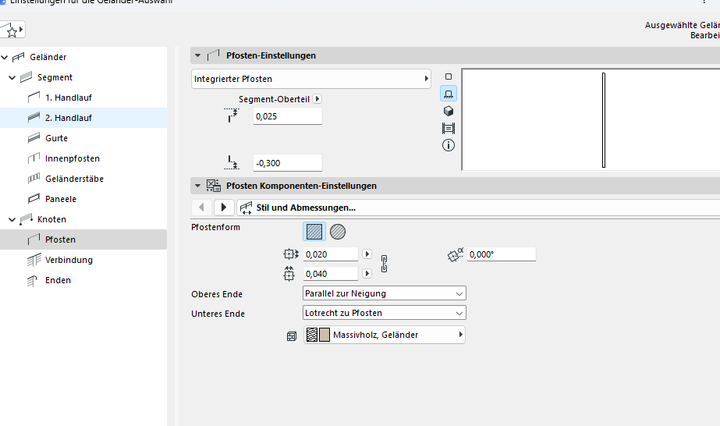Open the Favorites star button
The width and height of the screenshot is (720, 426).
pyautogui.click(x=12, y=30)
